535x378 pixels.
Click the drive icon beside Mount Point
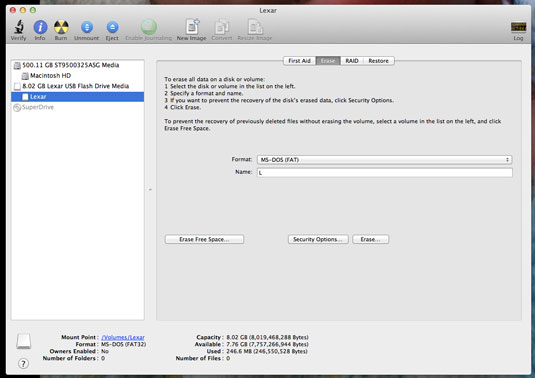24,341
